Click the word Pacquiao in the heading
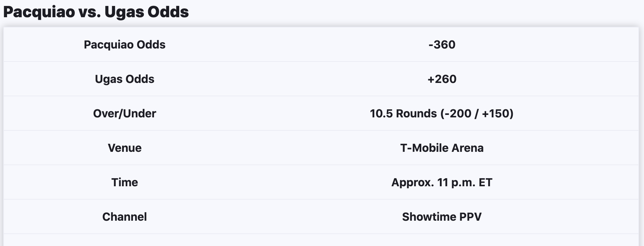This screenshot has width=644, height=246. (x=39, y=12)
